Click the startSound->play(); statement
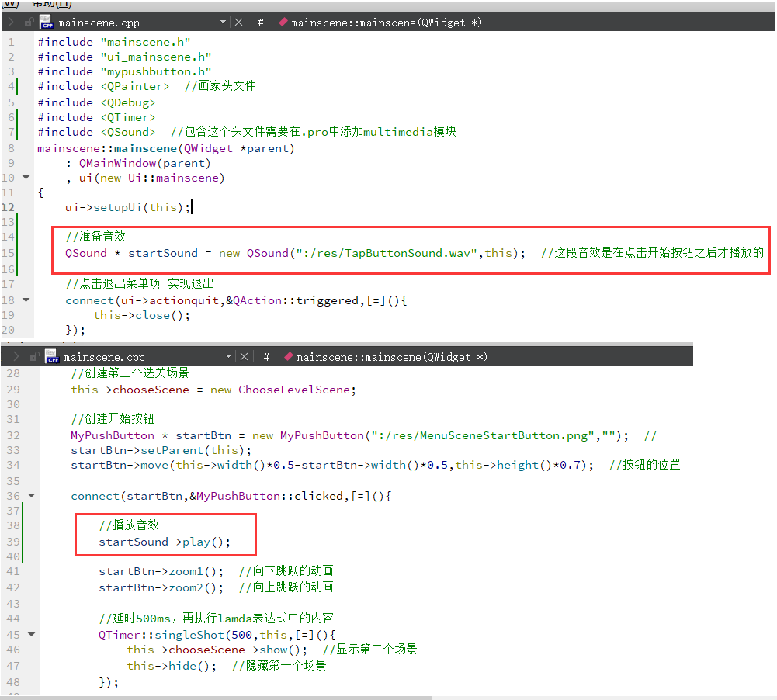The height and width of the screenshot is (700, 777). click(x=165, y=542)
